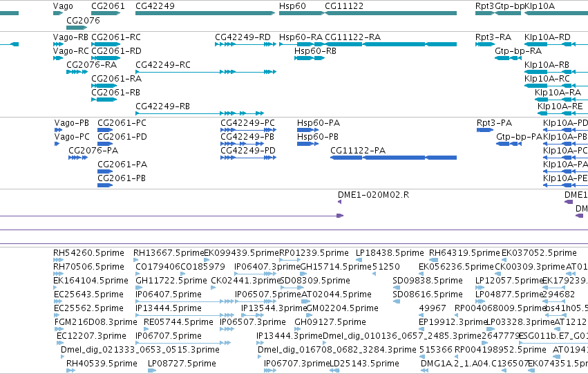This screenshot has width=588, height=374.
Task: Click transcript label Vago-RB
Action: [x=71, y=37]
